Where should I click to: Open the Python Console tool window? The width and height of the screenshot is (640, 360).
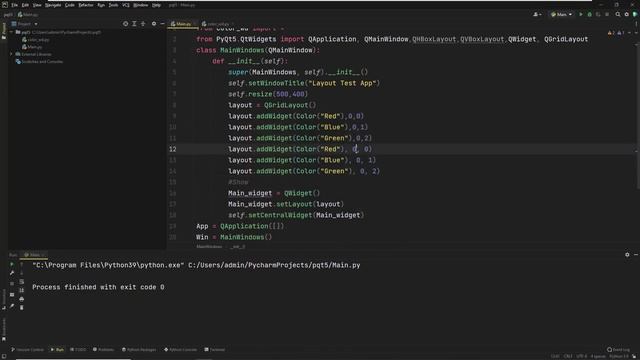click(x=181, y=350)
